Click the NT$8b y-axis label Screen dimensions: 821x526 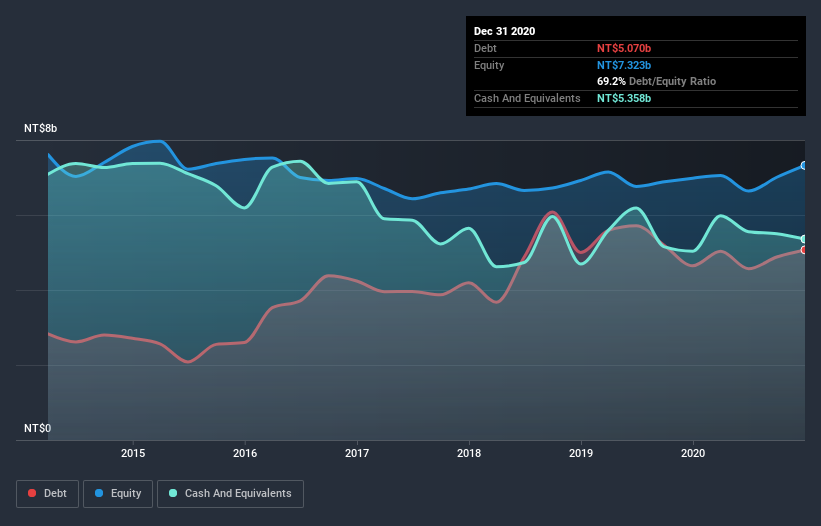click(x=40, y=128)
